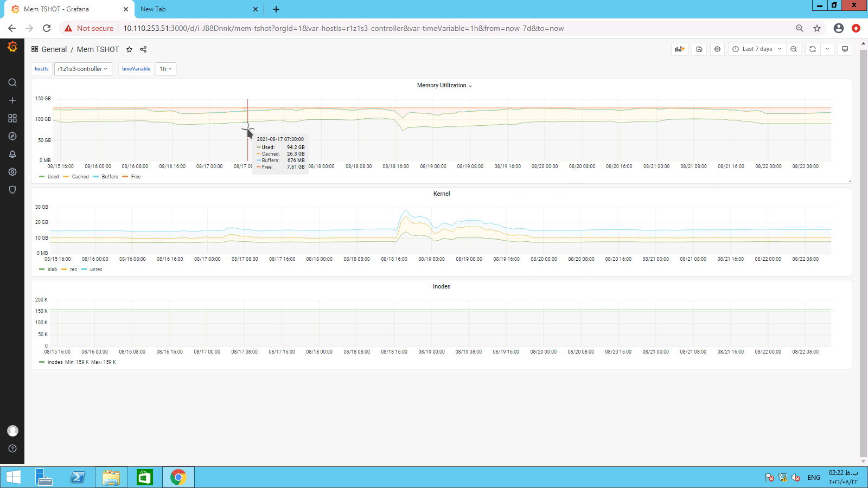Image resolution: width=868 pixels, height=488 pixels.
Task: Zoom out the time range
Action: tap(794, 49)
